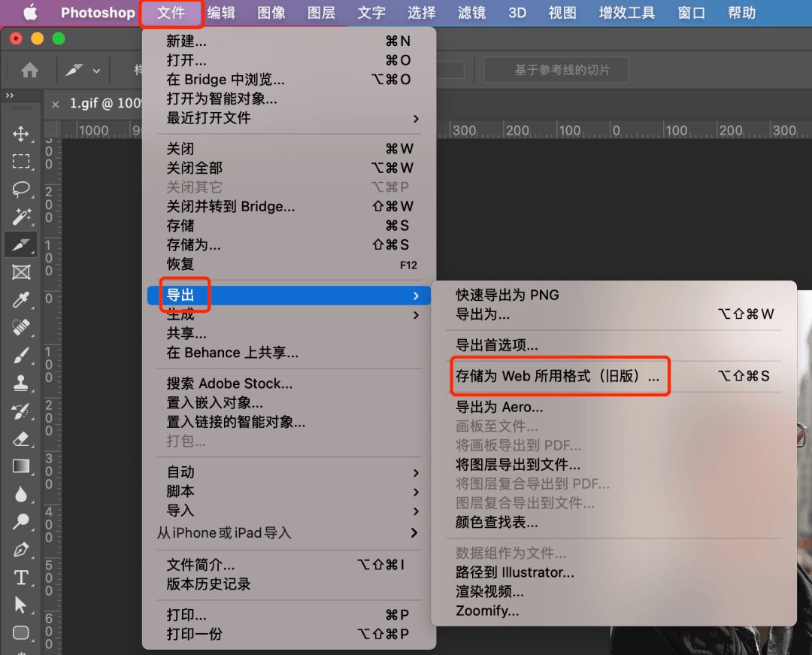Open the 图层 menu

coord(321,13)
